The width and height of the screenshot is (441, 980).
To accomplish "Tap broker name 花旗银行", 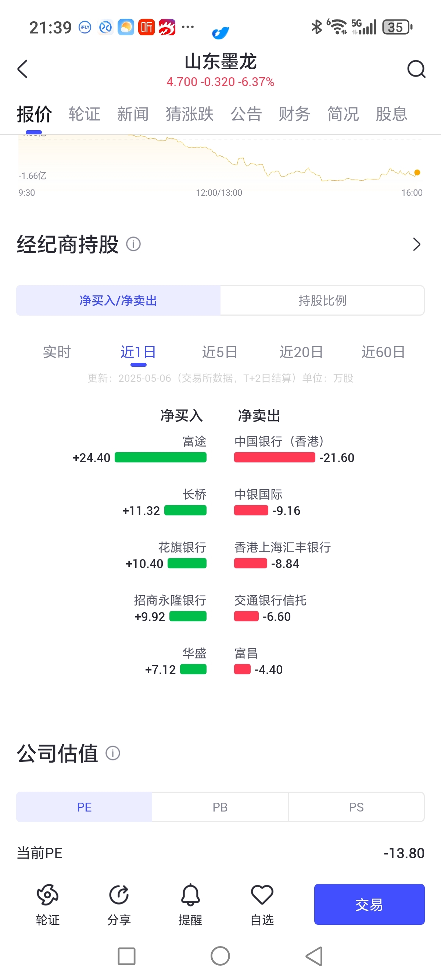I will point(183,547).
